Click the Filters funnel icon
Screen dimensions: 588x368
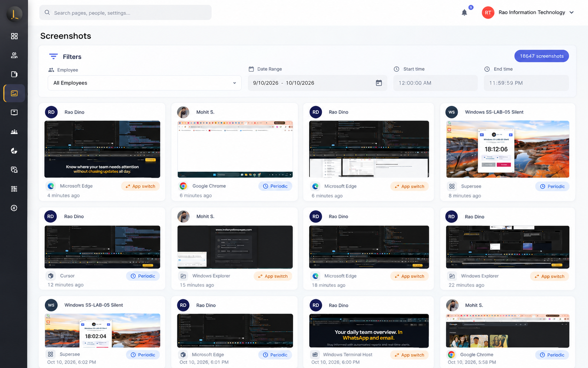pos(53,56)
